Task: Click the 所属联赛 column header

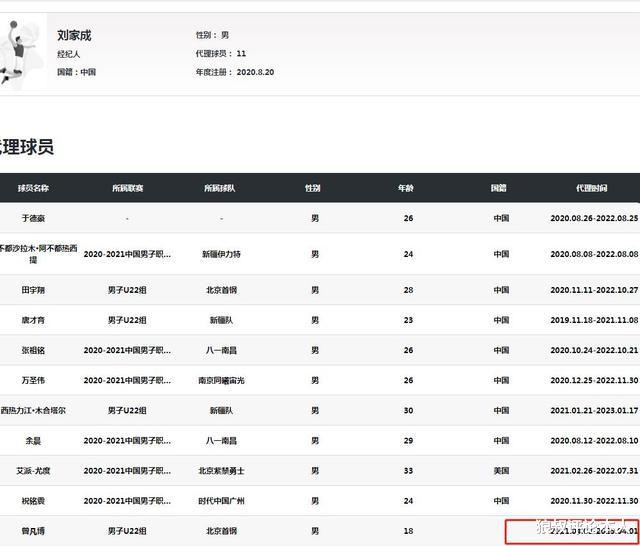Action: pyautogui.click(x=127, y=188)
